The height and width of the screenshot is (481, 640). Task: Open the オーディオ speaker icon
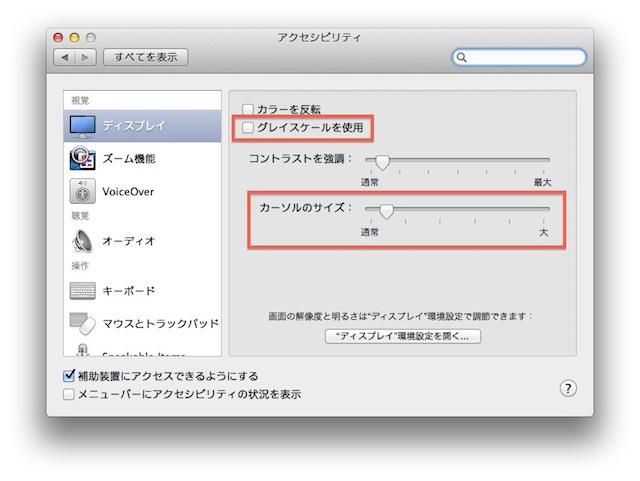tap(82, 240)
